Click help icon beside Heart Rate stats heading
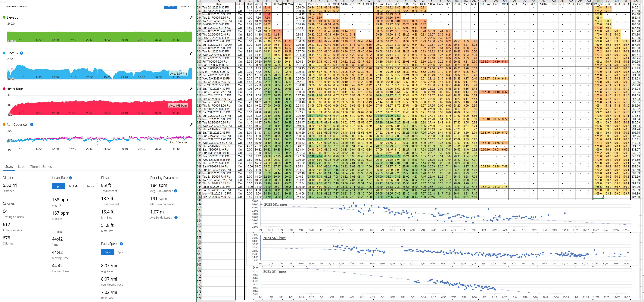Image resolution: width=644 pixels, height=302 pixels. click(x=70, y=178)
